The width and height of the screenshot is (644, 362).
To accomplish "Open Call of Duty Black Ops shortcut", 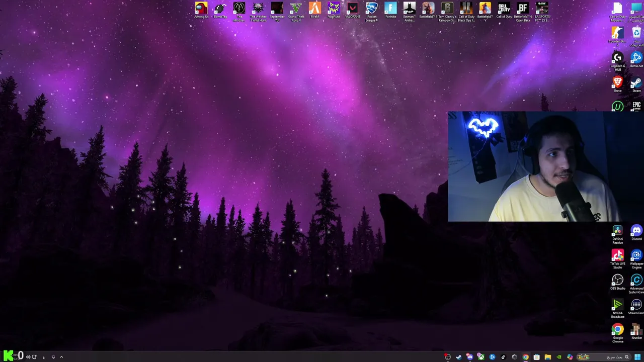I will pyautogui.click(x=466, y=12).
